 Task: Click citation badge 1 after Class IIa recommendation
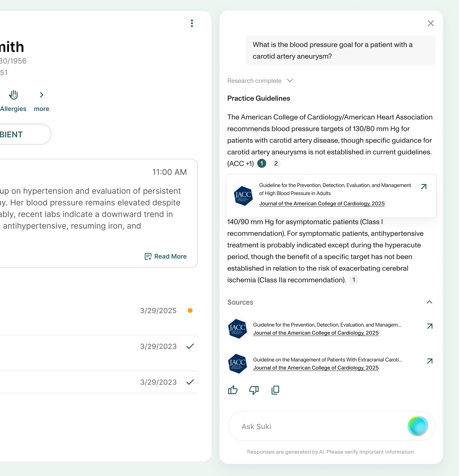354,280
